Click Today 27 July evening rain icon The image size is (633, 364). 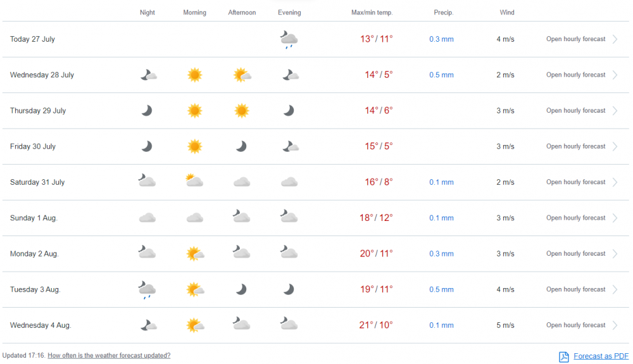289,40
